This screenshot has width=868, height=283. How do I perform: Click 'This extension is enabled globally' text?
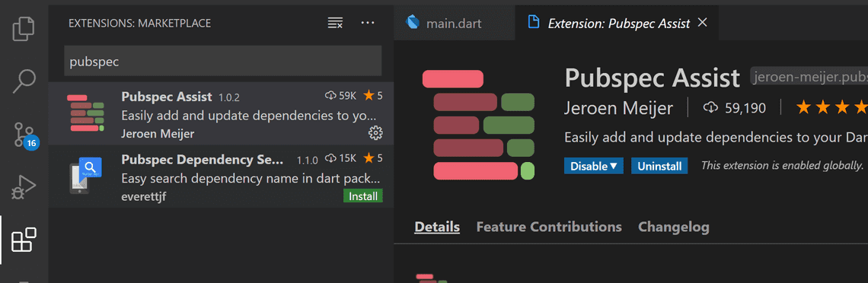(782, 165)
